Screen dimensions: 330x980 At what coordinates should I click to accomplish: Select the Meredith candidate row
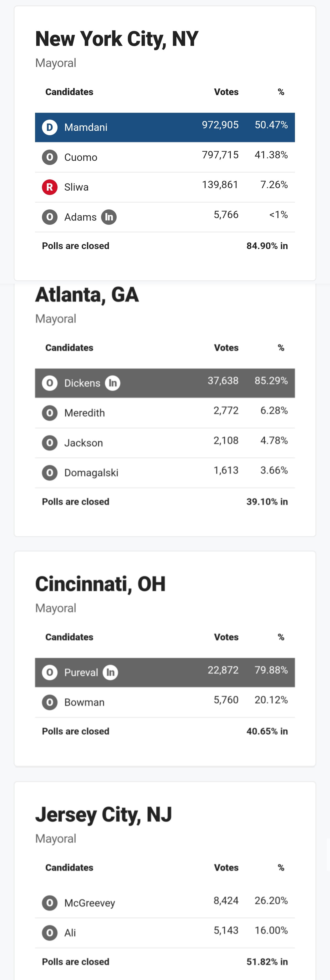[x=165, y=413]
